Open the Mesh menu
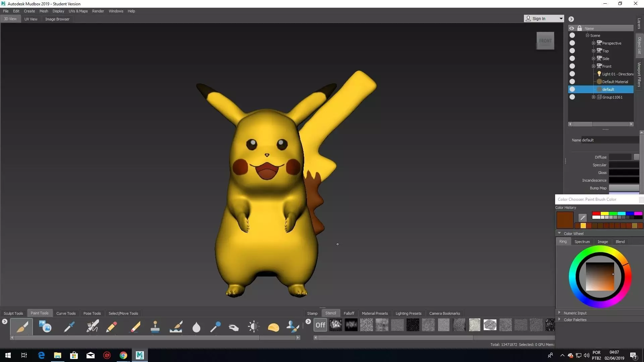This screenshot has height=362, width=644. pyautogui.click(x=44, y=11)
